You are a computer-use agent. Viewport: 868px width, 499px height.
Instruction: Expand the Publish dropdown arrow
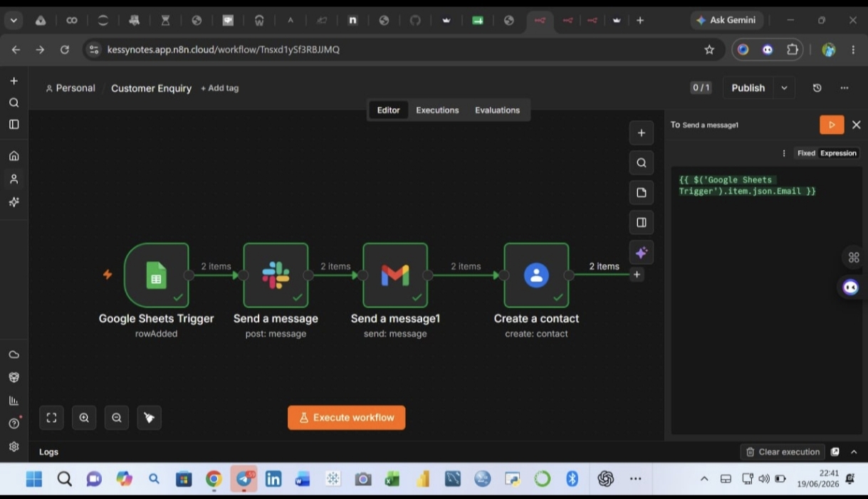784,88
